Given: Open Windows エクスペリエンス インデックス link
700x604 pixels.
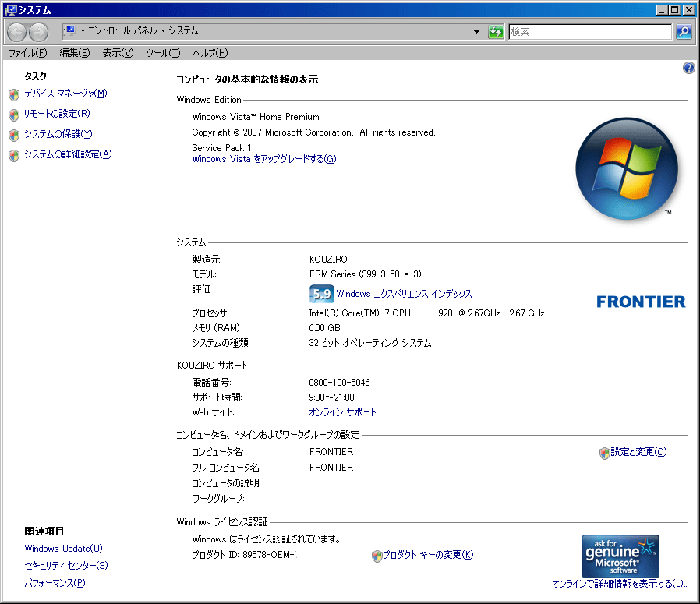Looking at the screenshot, I should [404, 294].
